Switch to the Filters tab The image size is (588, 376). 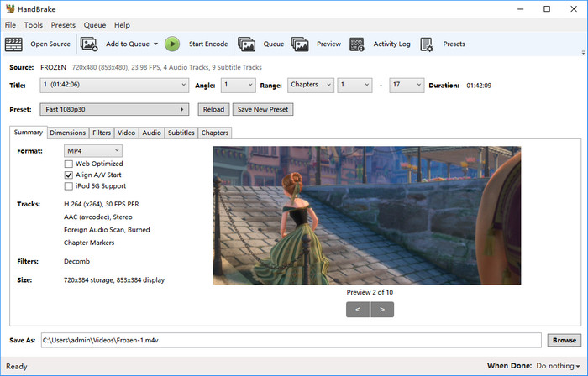[102, 133]
